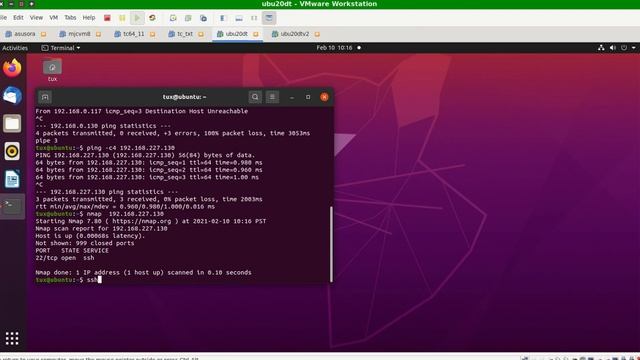Open the Tabs menu
The width and height of the screenshot is (640, 360).
click(x=70, y=18)
